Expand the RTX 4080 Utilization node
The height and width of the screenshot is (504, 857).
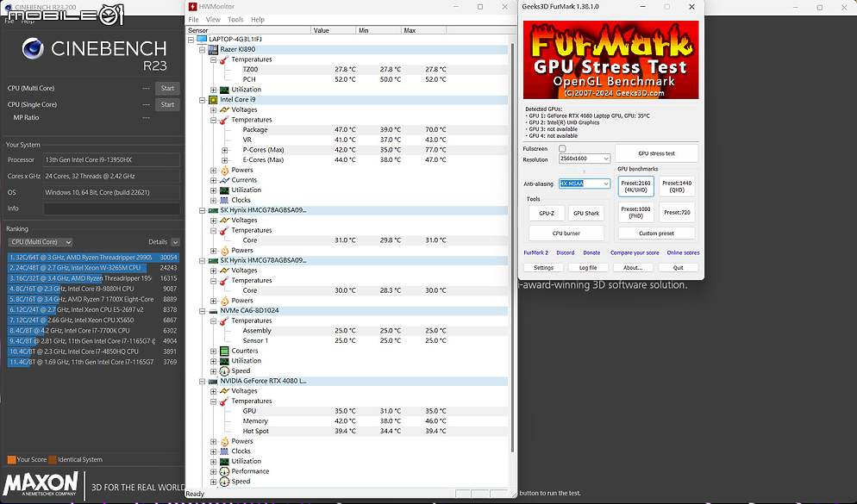213,462
